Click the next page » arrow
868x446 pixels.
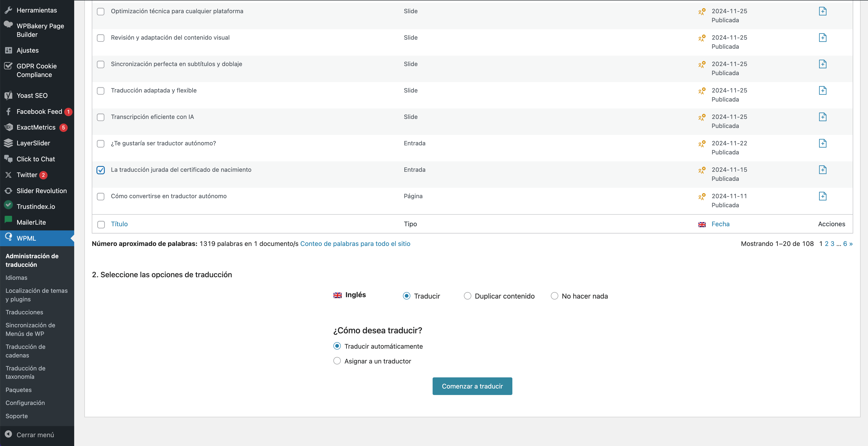tap(851, 244)
